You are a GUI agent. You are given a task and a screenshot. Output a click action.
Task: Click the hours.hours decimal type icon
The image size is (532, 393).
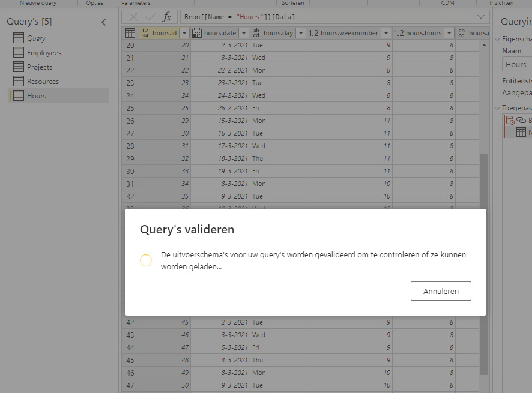point(399,33)
